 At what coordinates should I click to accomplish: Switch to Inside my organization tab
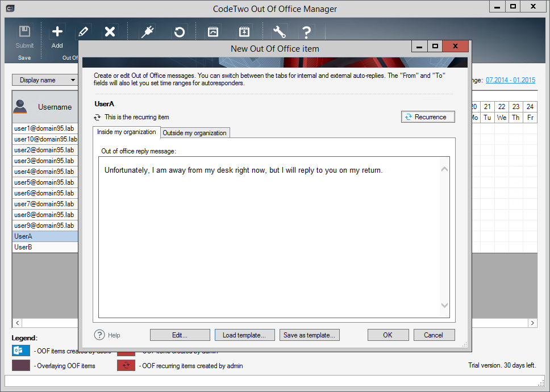coord(127,132)
